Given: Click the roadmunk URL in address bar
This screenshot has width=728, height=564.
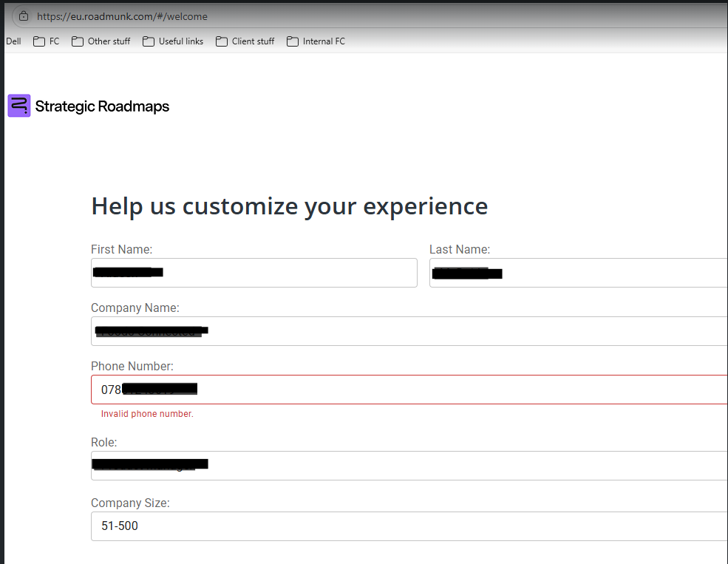Looking at the screenshot, I should tap(122, 16).
